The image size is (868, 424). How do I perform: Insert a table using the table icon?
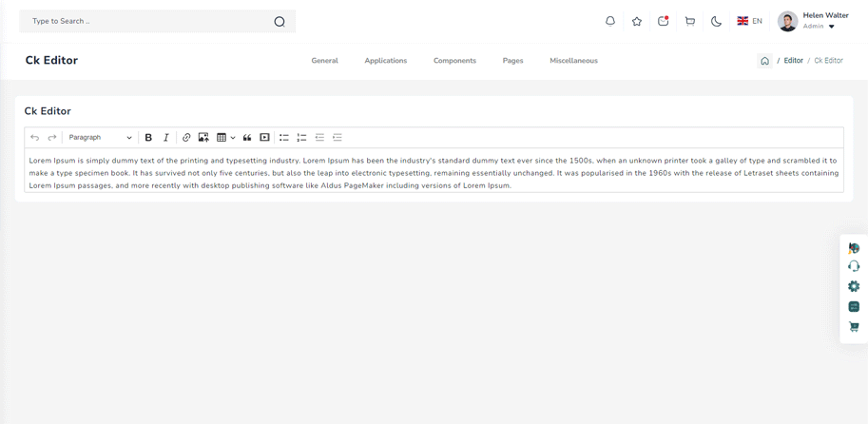point(221,137)
